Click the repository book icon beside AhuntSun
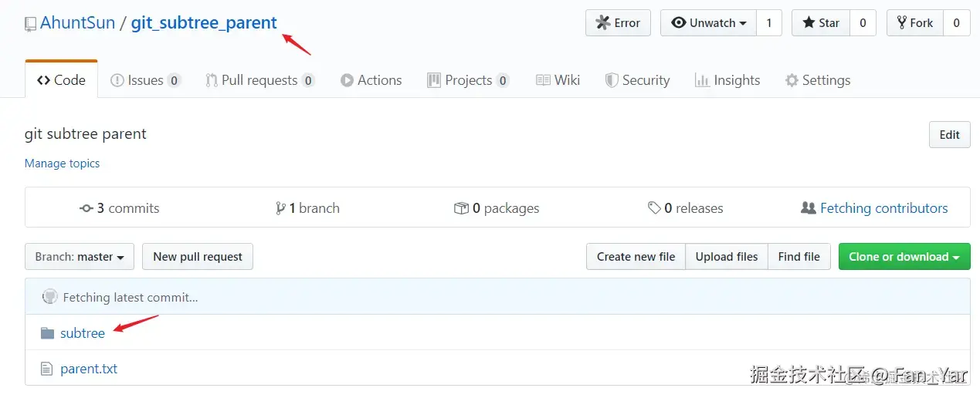Viewport: 980px width, 398px height. coord(30,24)
